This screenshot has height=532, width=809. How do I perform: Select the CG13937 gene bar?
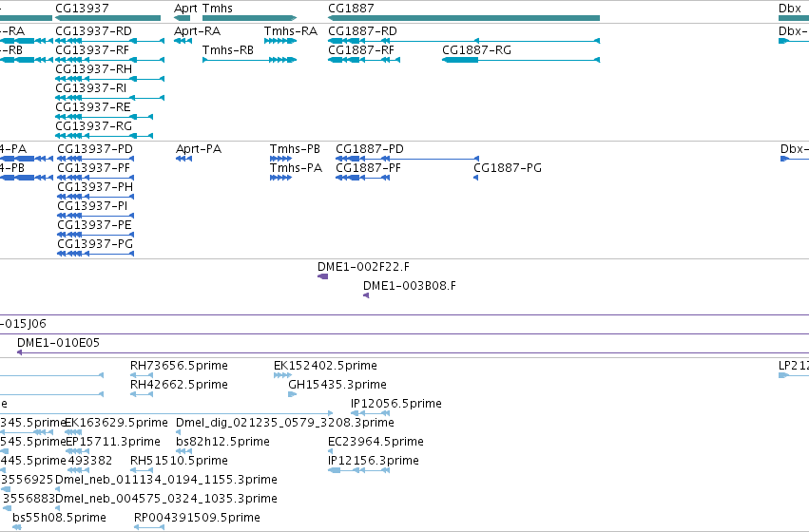[107, 18]
